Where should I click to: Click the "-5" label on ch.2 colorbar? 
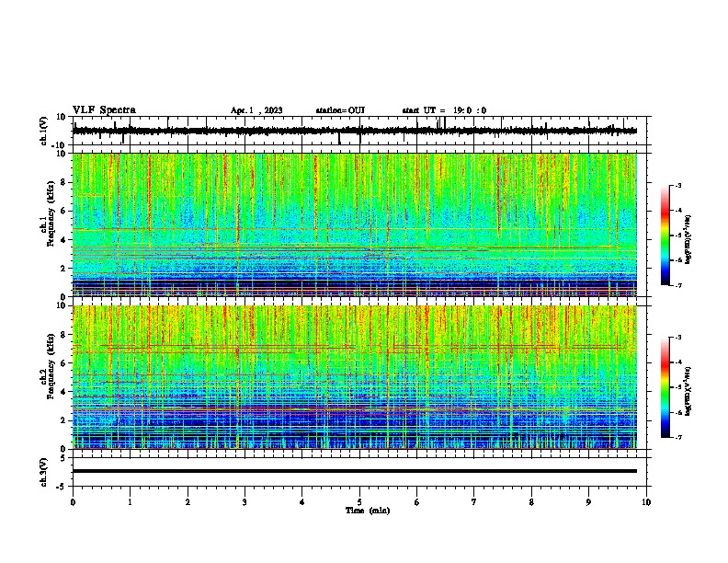[677, 387]
